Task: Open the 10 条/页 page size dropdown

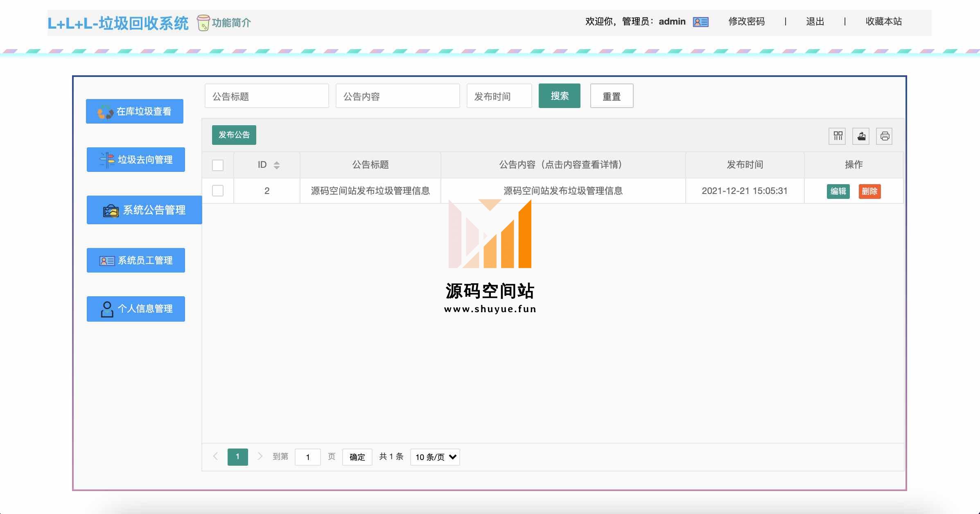Action: (x=435, y=457)
